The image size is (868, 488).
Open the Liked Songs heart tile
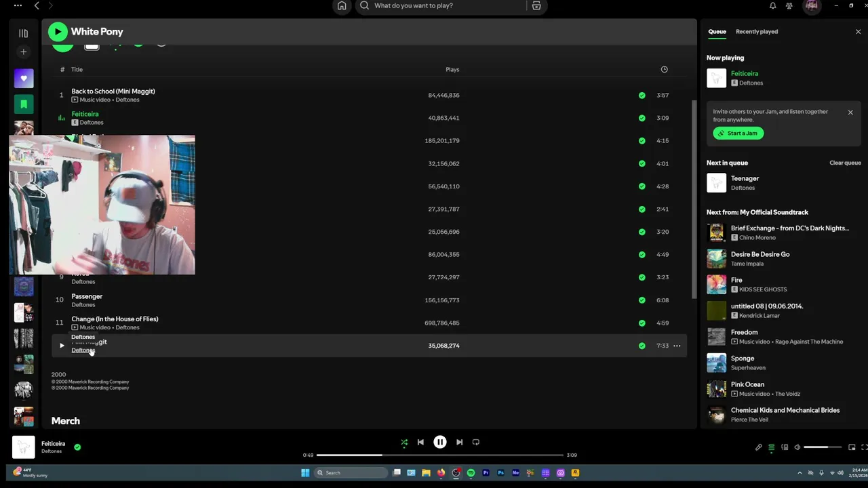24,78
